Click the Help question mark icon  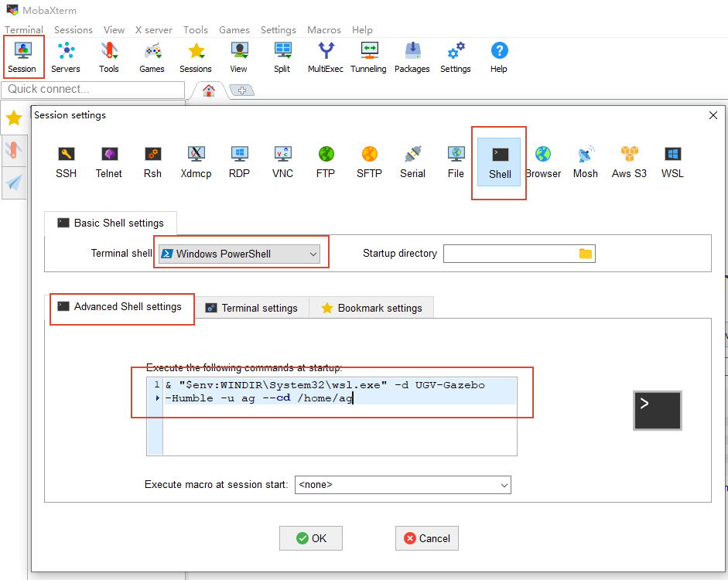(x=499, y=57)
